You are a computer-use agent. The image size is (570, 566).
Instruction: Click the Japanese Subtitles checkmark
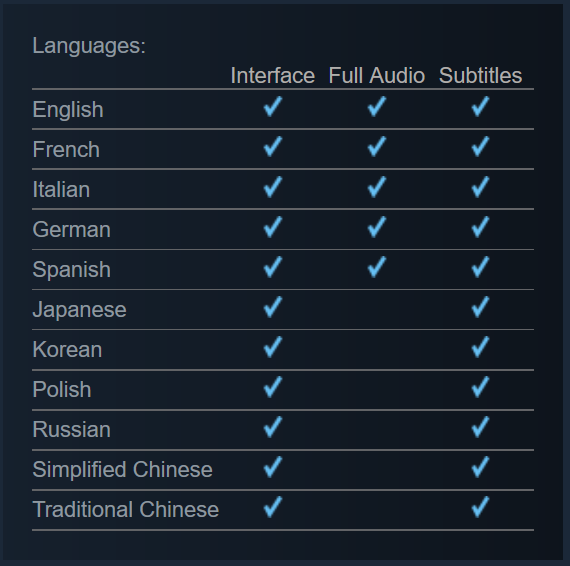tap(480, 307)
